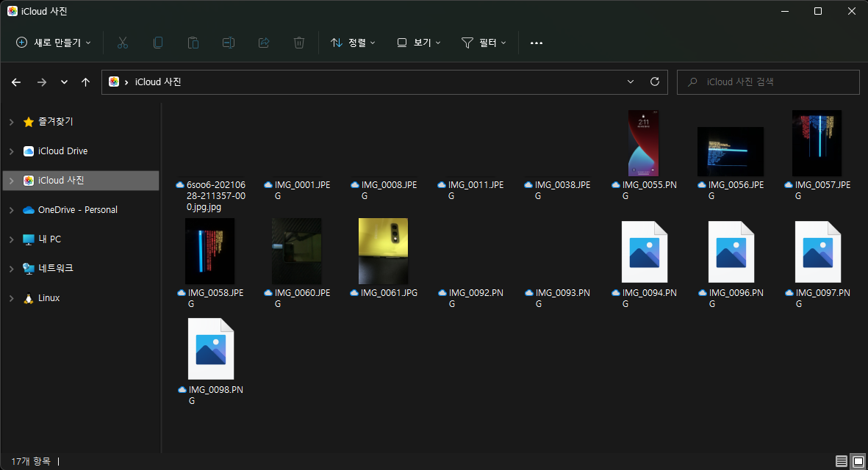This screenshot has width=868, height=470.
Task: Go forward with the right arrow
Action: (x=41, y=82)
